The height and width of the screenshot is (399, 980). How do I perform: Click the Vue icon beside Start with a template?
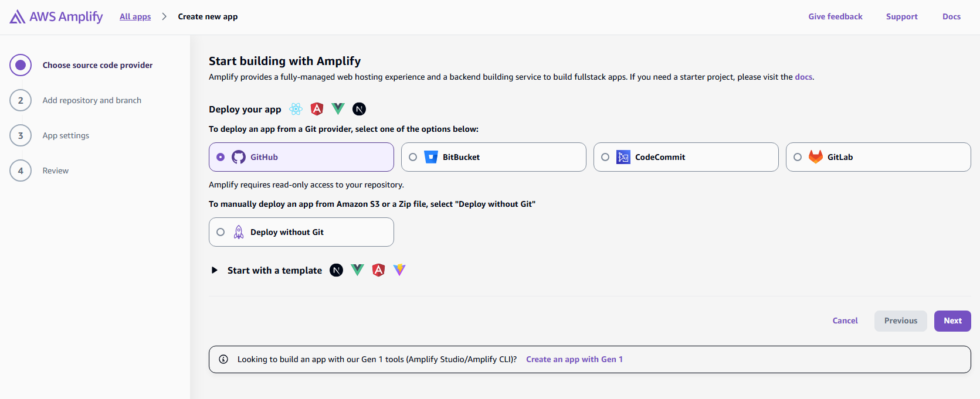(358, 270)
